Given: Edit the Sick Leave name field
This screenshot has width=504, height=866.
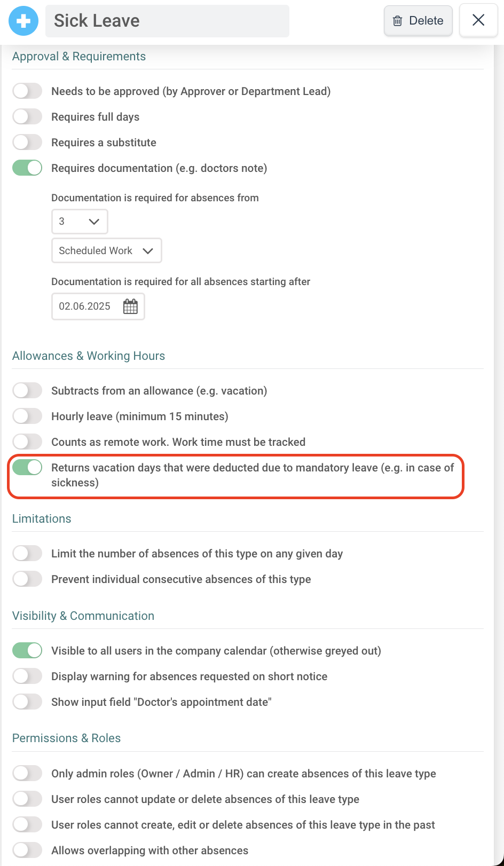Looking at the screenshot, I should (167, 21).
